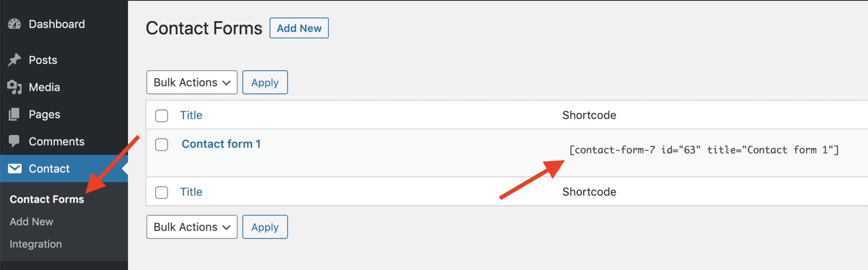Tick the checkbox next to Contact form 1
Image resolution: width=868 pixels, height=270 pixels.
coord(161,145)
